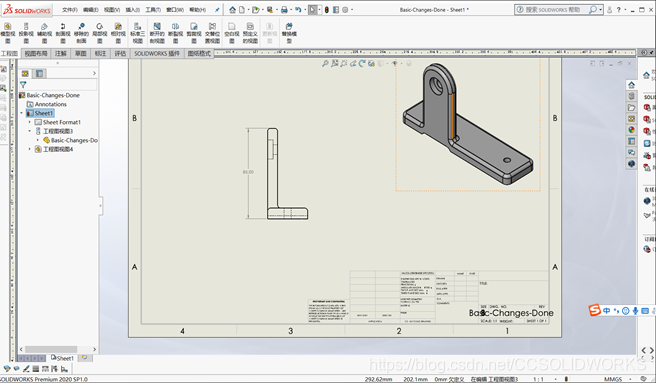Select the 剪裁视图 (Crop View) tool

[x=194, y=33]
